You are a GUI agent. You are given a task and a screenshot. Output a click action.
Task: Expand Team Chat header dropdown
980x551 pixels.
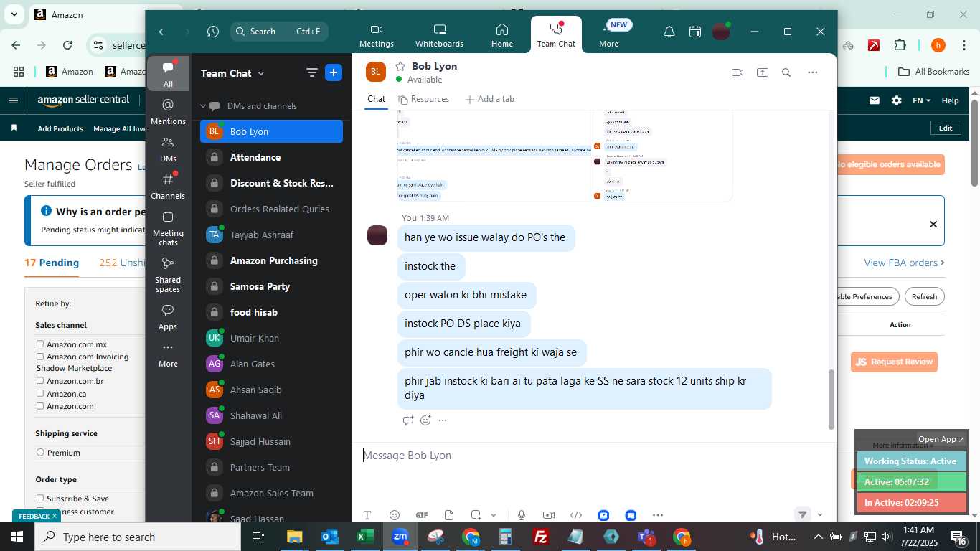(261, 73)
